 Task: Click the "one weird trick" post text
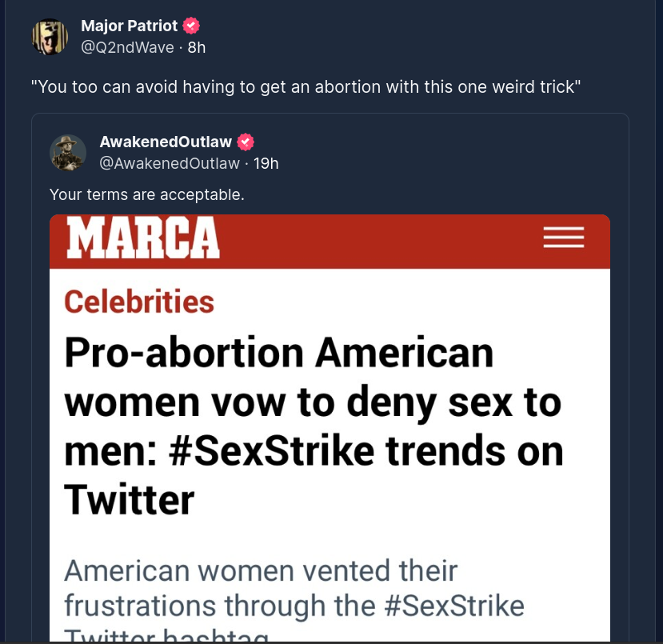click(305, 86)
